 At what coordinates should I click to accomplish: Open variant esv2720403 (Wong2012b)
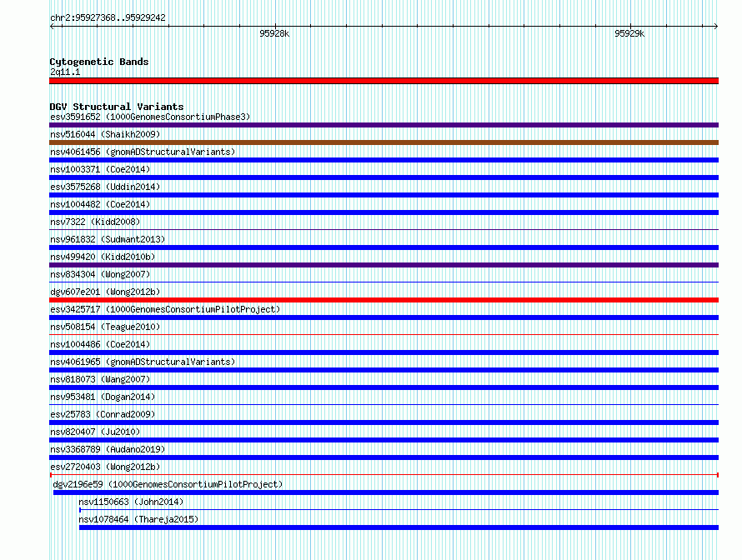pyautogui.click(x=105, y=467)
